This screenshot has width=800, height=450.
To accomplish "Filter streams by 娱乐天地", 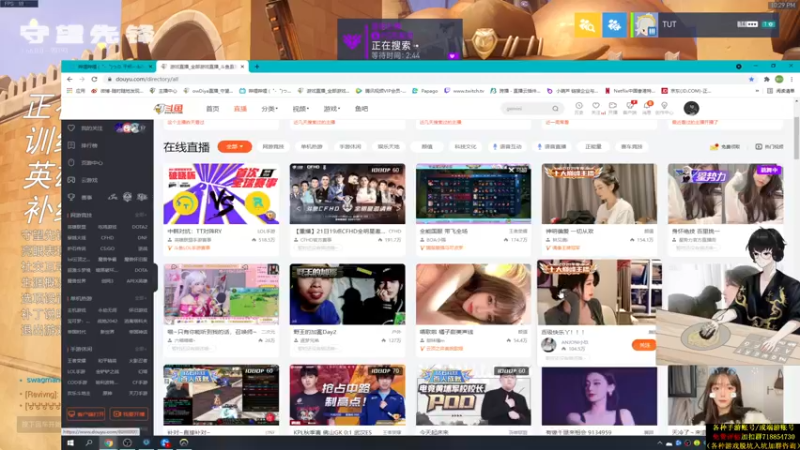I will pos(388,146).
